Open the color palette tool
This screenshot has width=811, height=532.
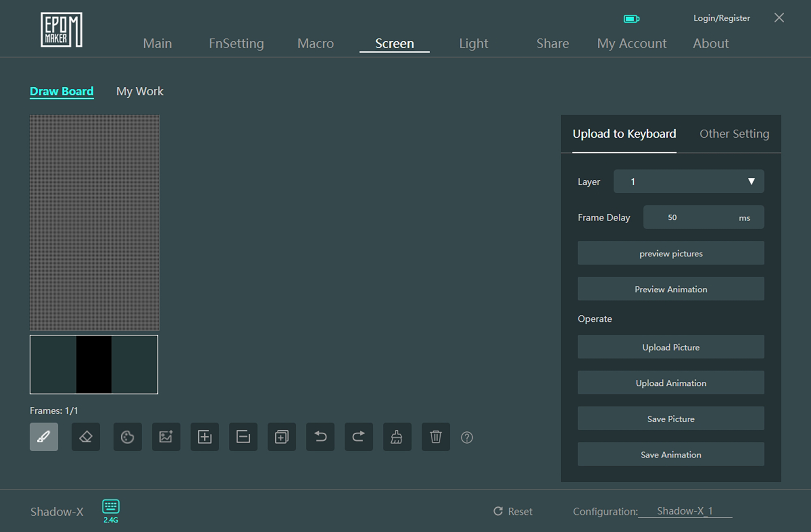click(127, 437)
